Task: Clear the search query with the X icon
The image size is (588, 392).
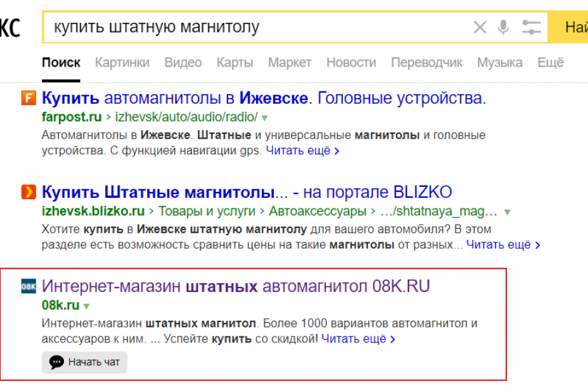Action: (x=480, y=27)
